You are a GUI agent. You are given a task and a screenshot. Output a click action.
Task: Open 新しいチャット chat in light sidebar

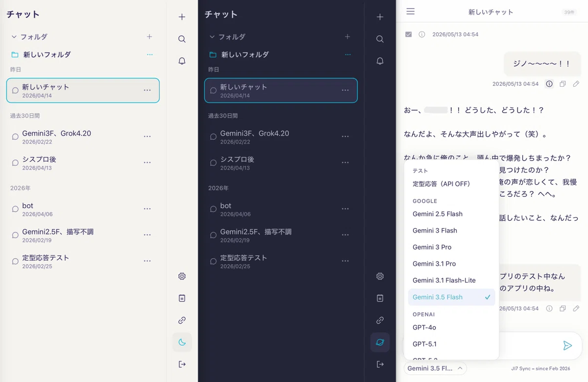click(83, 91)
